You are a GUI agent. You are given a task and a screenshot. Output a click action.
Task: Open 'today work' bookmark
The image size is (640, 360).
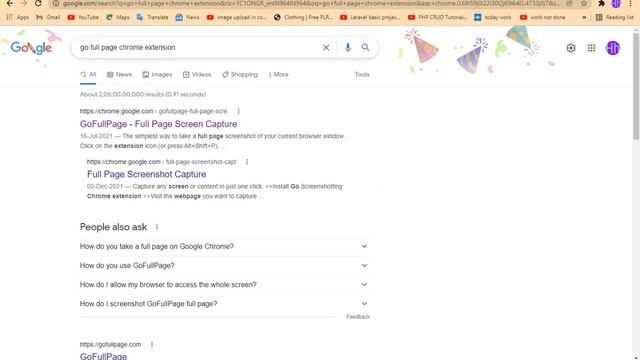pyautogui.click(x=493, y=17)
